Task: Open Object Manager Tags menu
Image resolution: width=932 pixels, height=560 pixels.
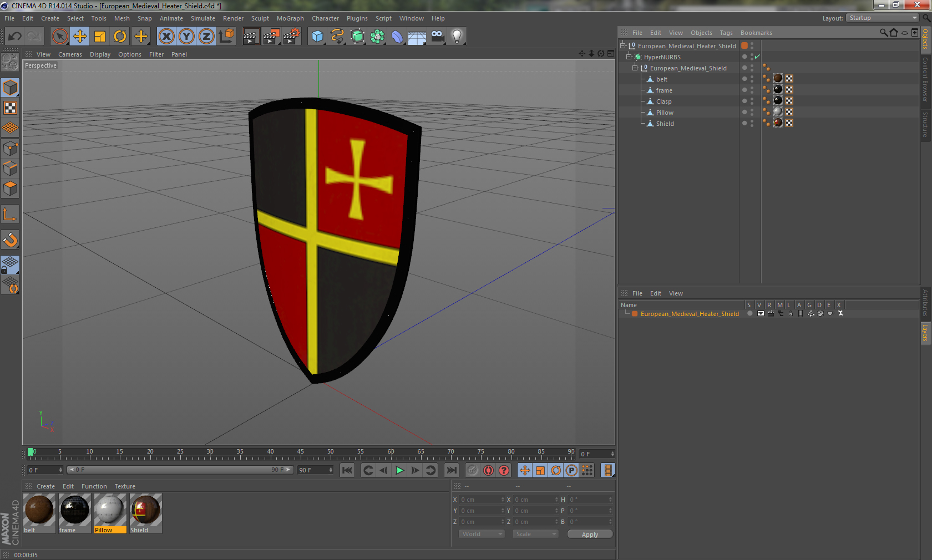Action: tap(726, 33)
